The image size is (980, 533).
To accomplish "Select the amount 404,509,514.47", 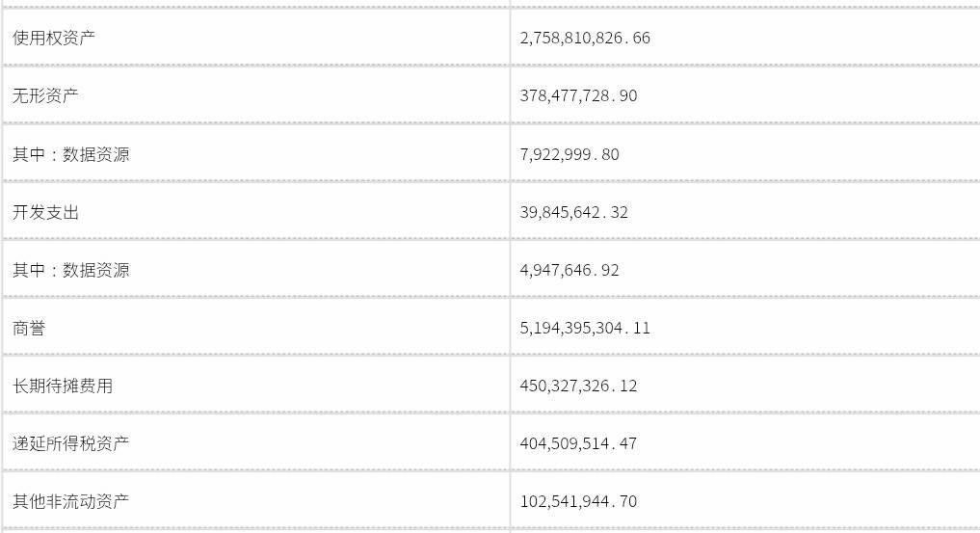I will click(578, 443).
